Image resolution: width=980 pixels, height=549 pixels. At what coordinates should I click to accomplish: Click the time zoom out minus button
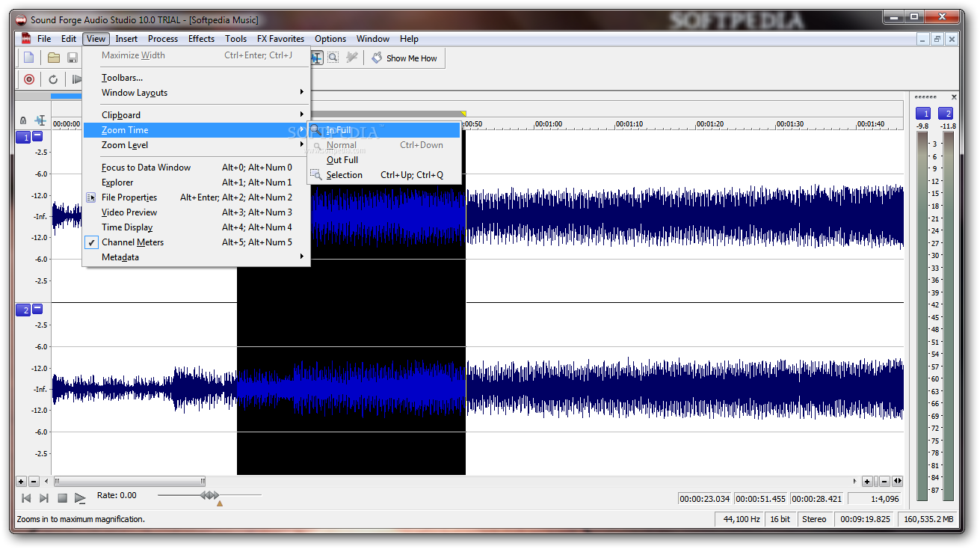point(884,482)
